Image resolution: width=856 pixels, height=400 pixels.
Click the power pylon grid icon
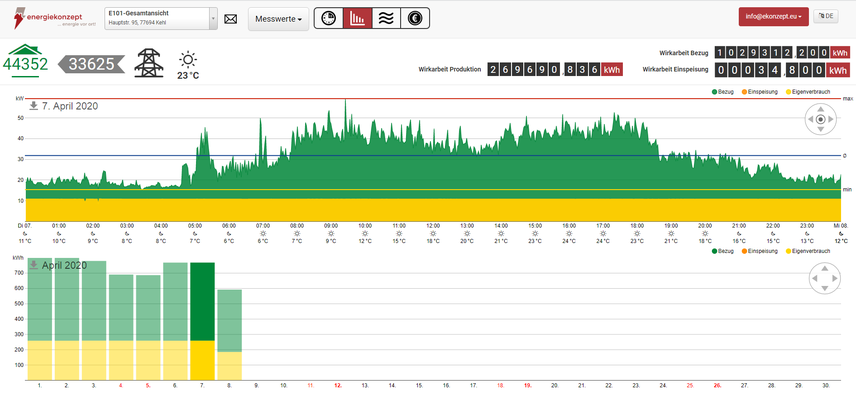coord(149,62)
